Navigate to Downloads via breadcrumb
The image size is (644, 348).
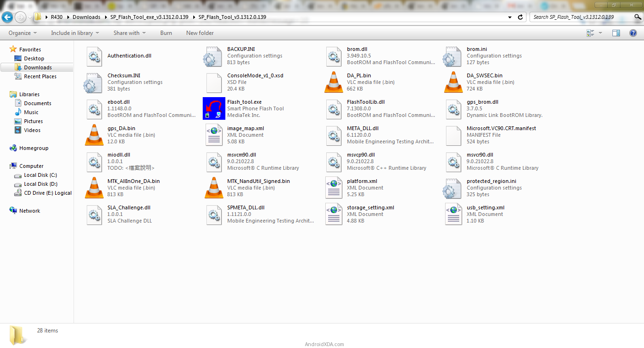pos(86,17)
